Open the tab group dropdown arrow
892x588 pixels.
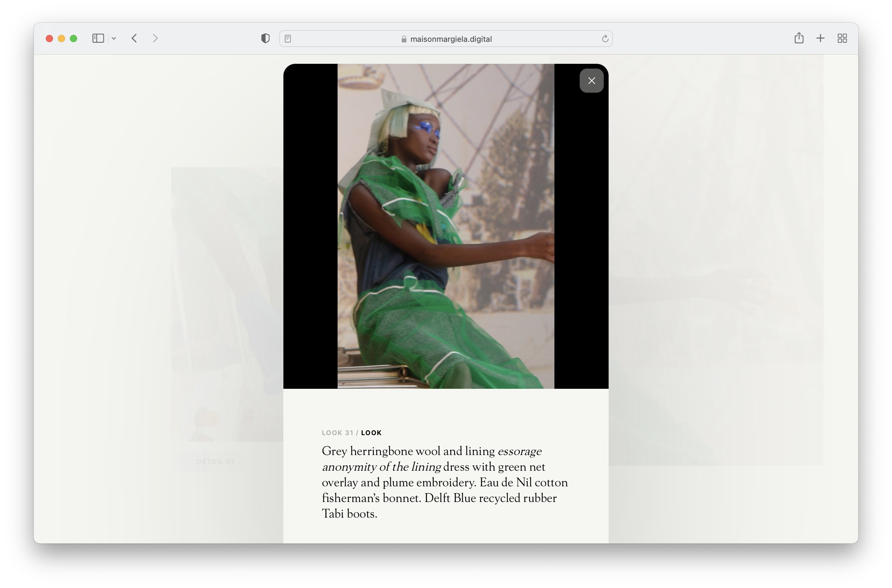coord(114,38)
